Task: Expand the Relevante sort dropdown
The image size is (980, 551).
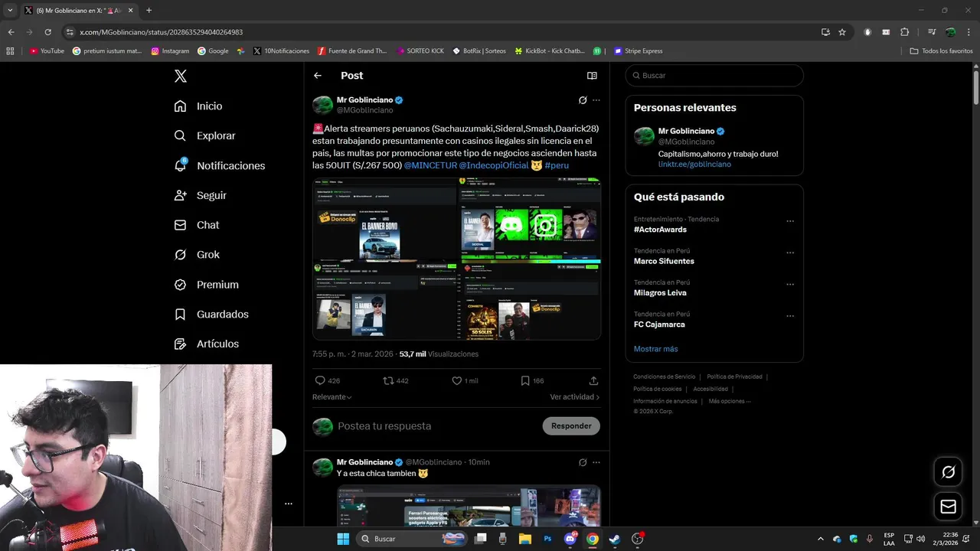Action: 332,397
